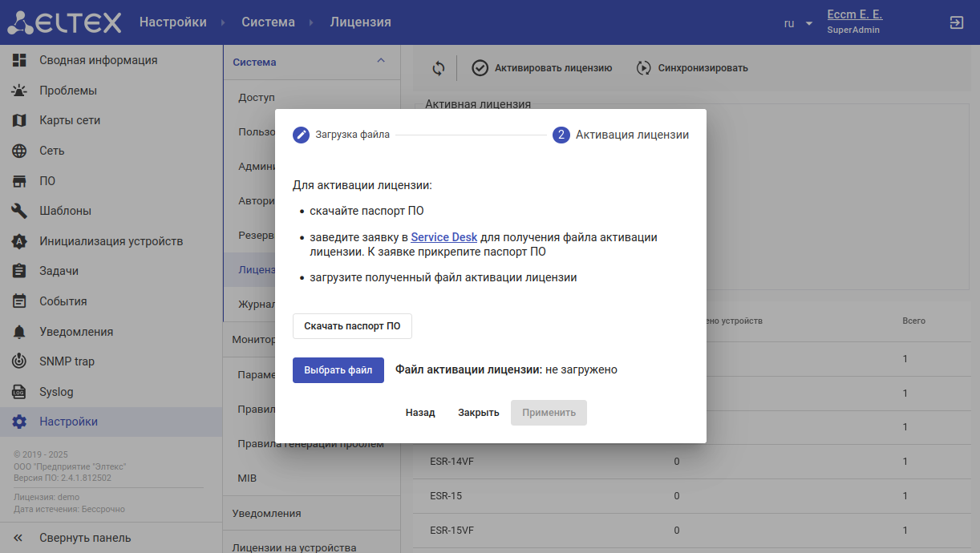
Task: Collapse the Система section chevron
Action: pos(381,61)
